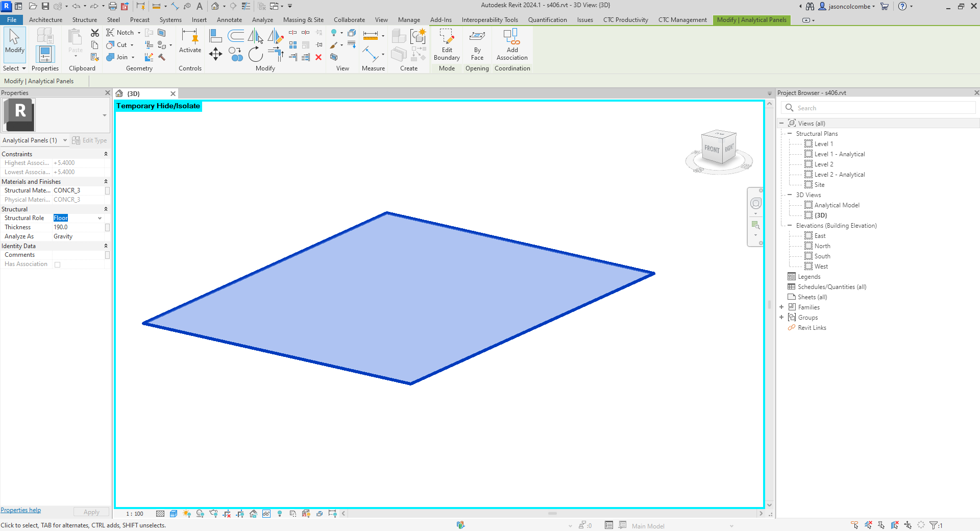The image size is (980, 531).
Task: Open the Properties help link
Action: coord(20,510)
